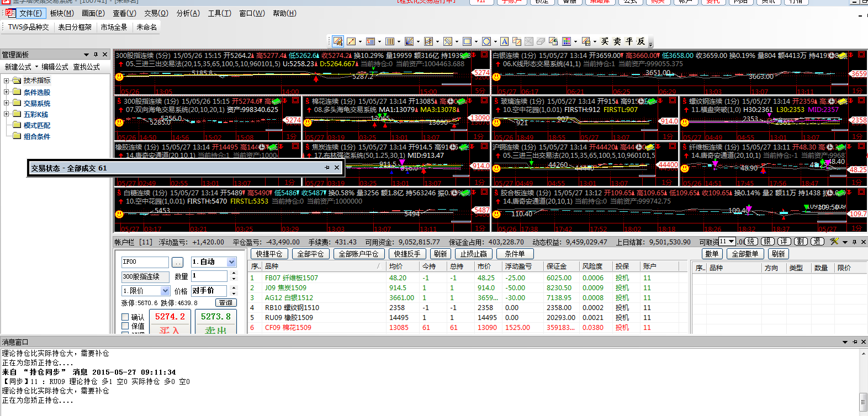Open settings tools icon in account bar

pos(834,242)
